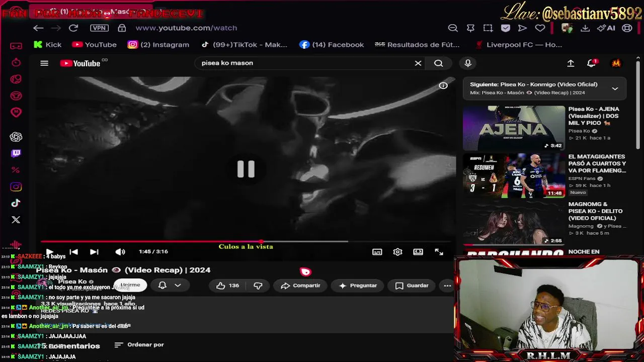Zoom out using the magnifier toolbar icon

pyautogui.click(x=453, y=28)
